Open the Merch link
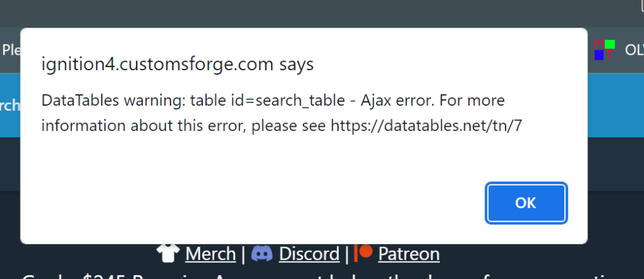This screenshot has width=644, height=279. pos(210,254)
